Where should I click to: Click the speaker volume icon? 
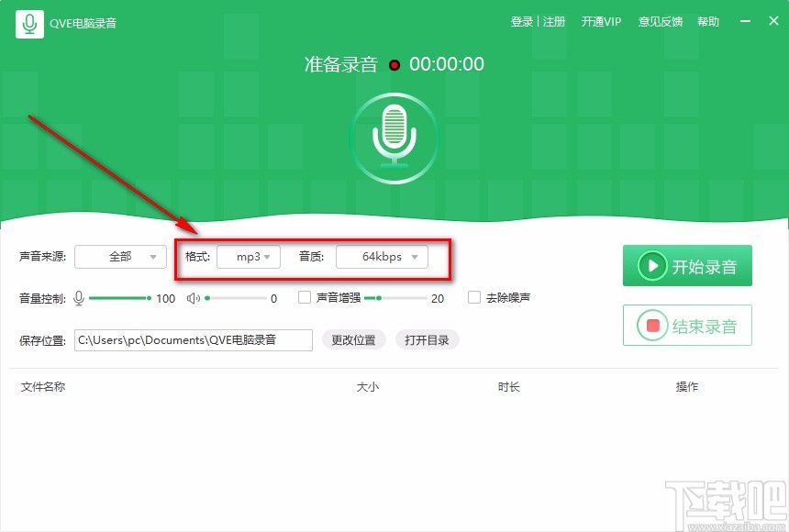pos(194,297)
